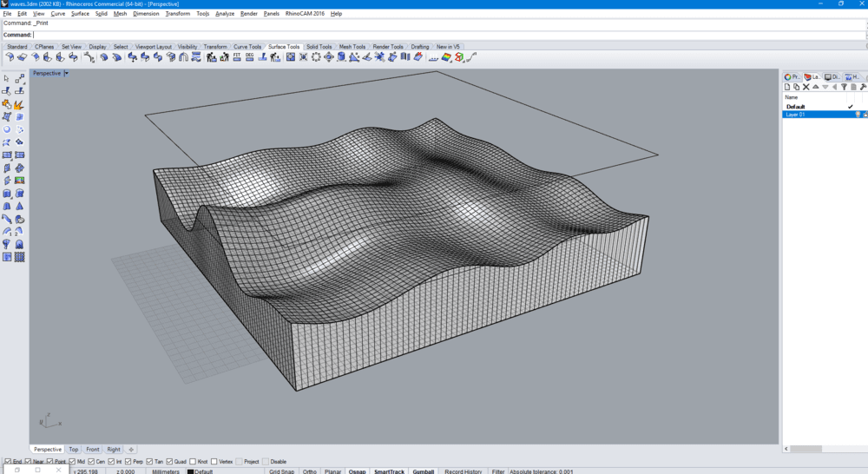Open the Surface menu
Image resolution: width=868 pixels, height=474 pixels.
point(80,14)
